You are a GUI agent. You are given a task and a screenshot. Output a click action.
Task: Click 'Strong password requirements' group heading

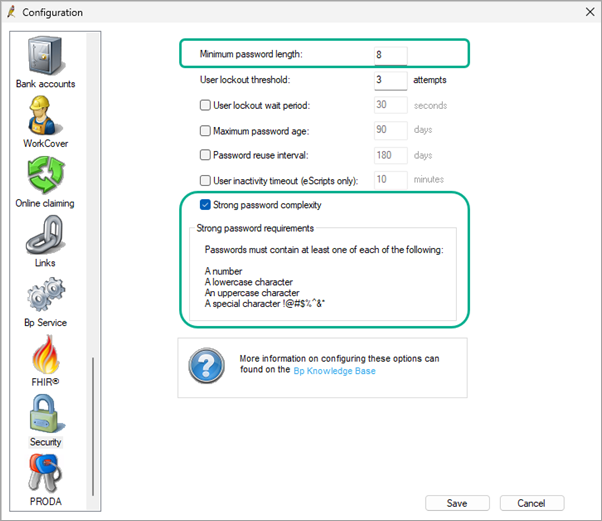pos(255,228)
